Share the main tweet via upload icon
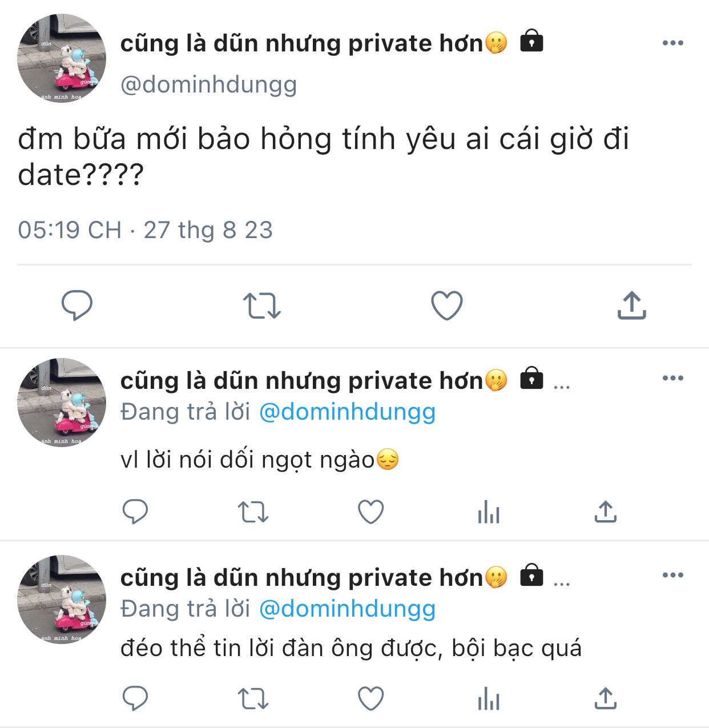Viewport: 709px width, 728px height. pos(631,305)
